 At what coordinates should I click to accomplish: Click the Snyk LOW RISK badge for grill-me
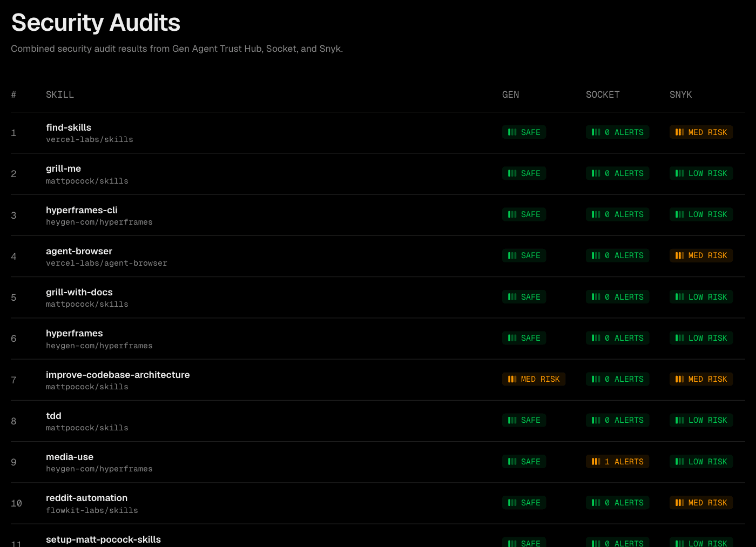click(701, 173)
